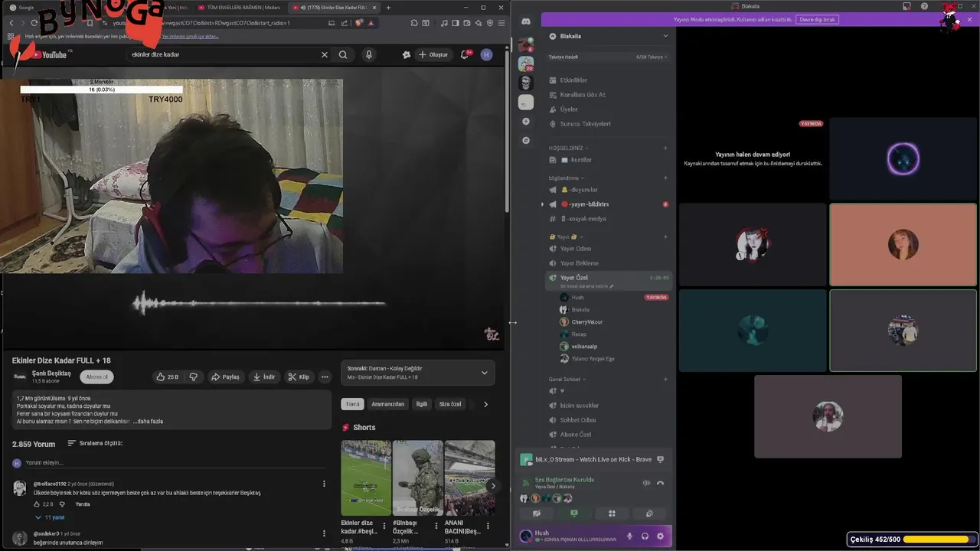Viewport: 980px width, 551px height.
Task: Toggle the camera in Discord voice panel
Action: click(x=537, y=514)
